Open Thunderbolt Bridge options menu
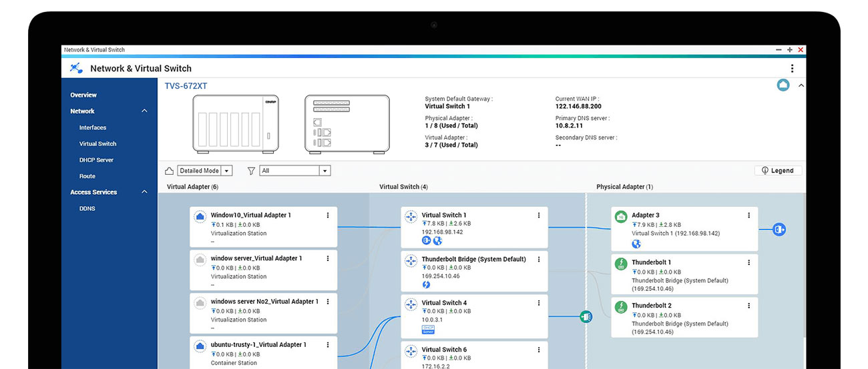Viewport: 868px width, 369px height. tap(539, 259)
